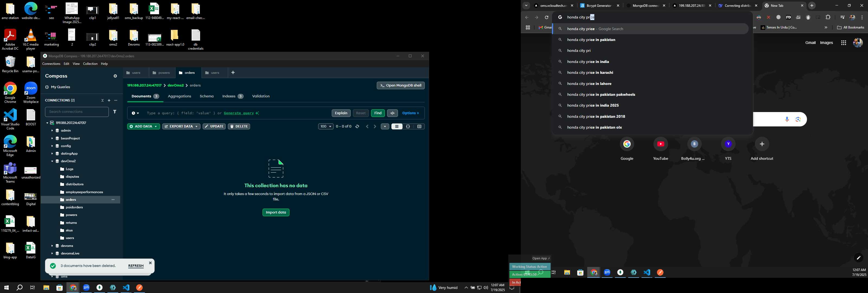This screenshot has width=868, height=293.
Task: Click the Open MongoDB shell button
Action: point(400,86)
